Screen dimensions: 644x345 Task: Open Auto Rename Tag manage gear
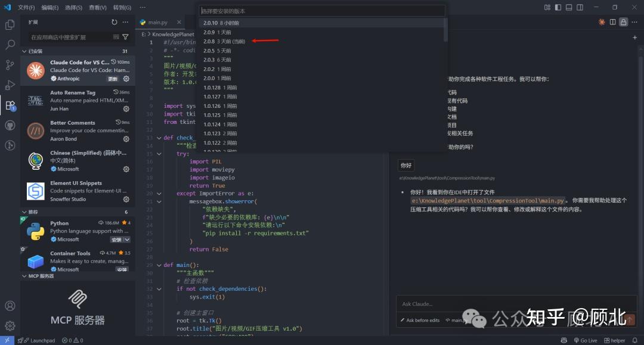(126, 108)
